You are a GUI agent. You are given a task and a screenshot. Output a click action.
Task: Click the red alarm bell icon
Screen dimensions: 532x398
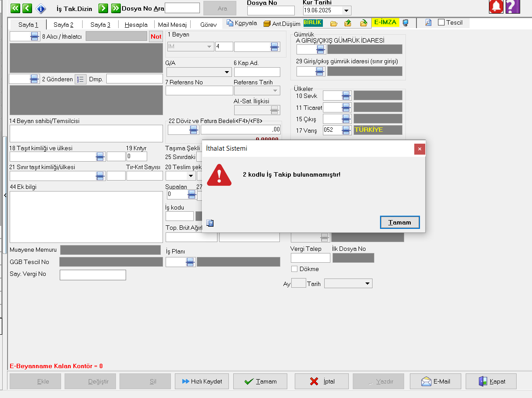pyautogui.click(x=496, y=7)
